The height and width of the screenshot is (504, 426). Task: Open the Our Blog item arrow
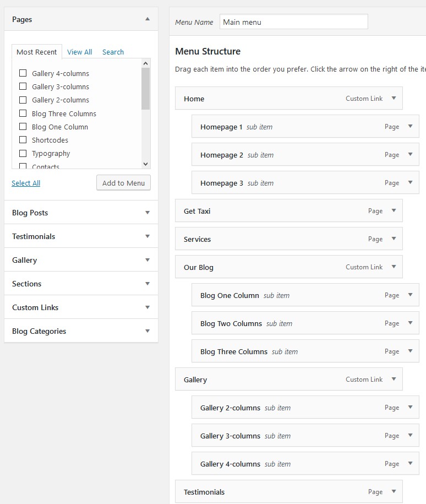point(394,267)
